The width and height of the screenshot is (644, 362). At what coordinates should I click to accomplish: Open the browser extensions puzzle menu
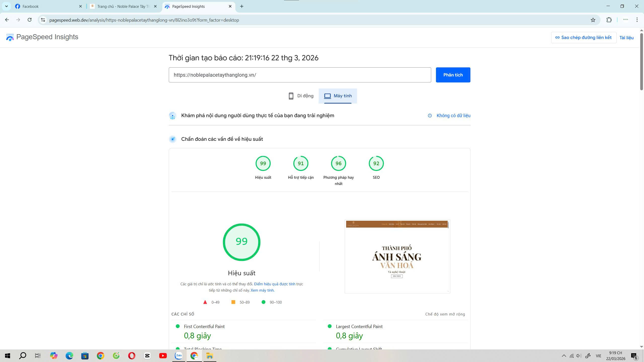609,20
